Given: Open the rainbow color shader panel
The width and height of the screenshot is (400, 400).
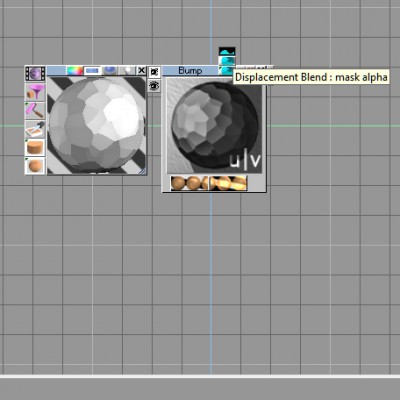Looking at the screenshot, I should 75,71.
